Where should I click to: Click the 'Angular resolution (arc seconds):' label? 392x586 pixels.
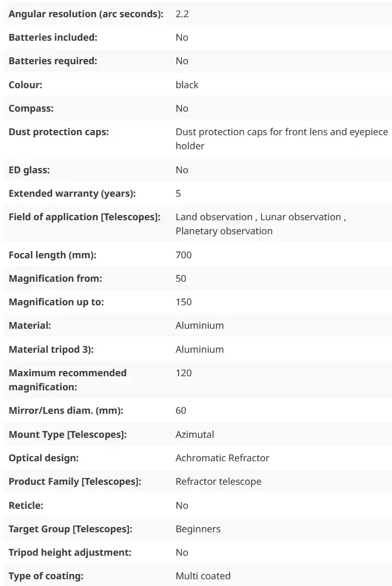86,14
